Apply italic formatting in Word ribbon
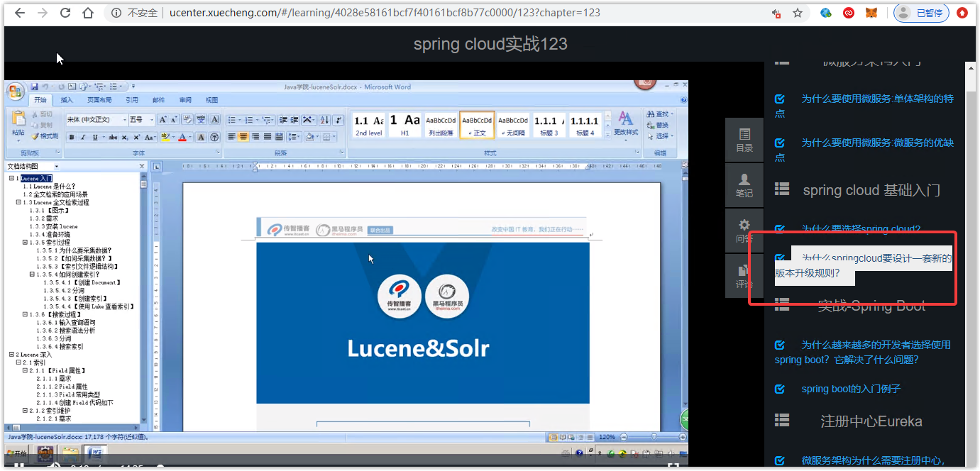The image size is (980, 471). [x=83, y=137]
